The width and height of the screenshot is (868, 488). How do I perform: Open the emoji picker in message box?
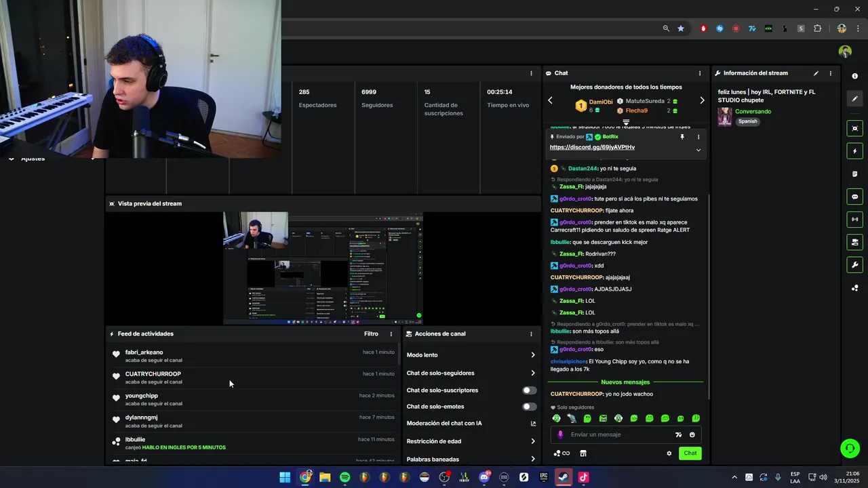click(692, 435)
